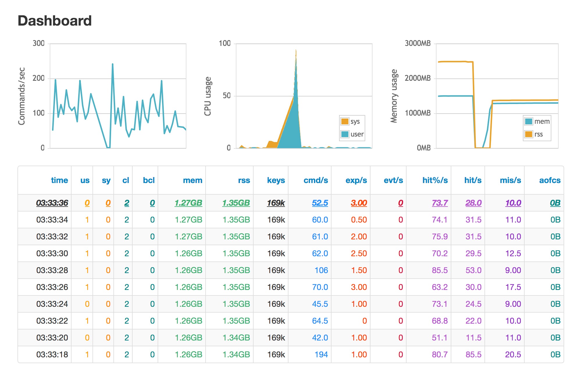Select the 'hit%/s' column header
This screenshot has height=380, width=588.
[x=435, y=180]
